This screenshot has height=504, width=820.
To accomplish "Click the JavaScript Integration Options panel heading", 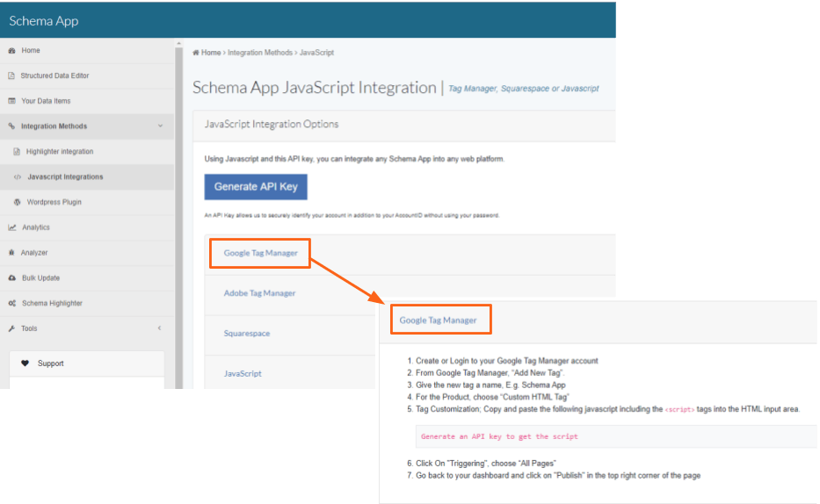I will (272, 125).
